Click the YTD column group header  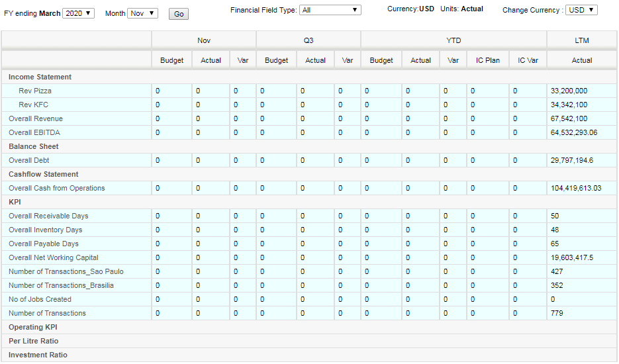pos(453,40)
